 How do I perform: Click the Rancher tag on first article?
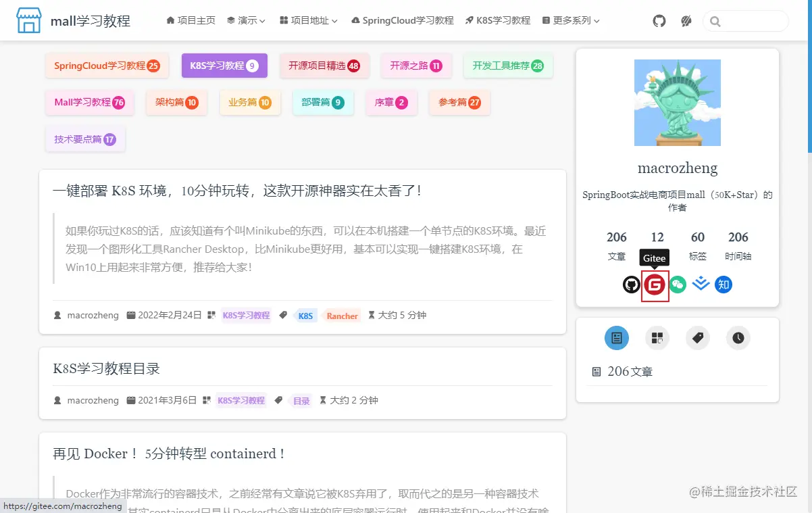coord(340,316)
